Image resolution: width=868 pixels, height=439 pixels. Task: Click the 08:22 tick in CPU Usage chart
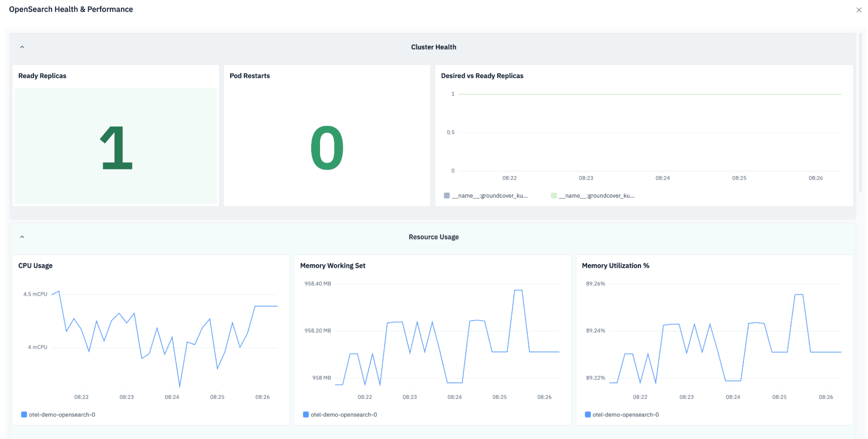81,397
